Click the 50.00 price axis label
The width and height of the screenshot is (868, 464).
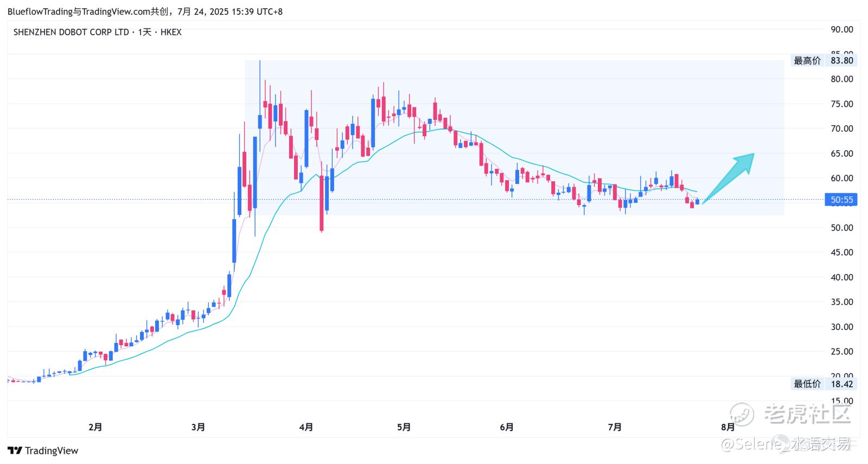842,227
